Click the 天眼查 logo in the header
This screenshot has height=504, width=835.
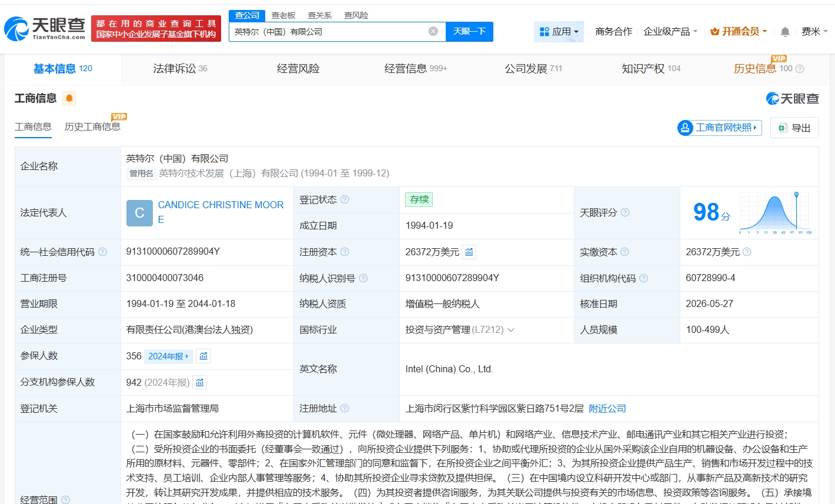click(x=45, y=28)
